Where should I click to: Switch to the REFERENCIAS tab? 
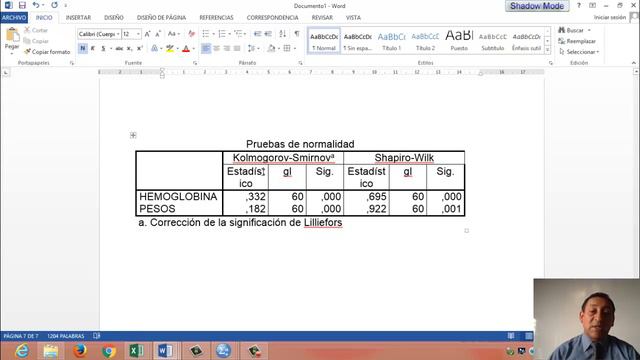click(x=216, y=18)
